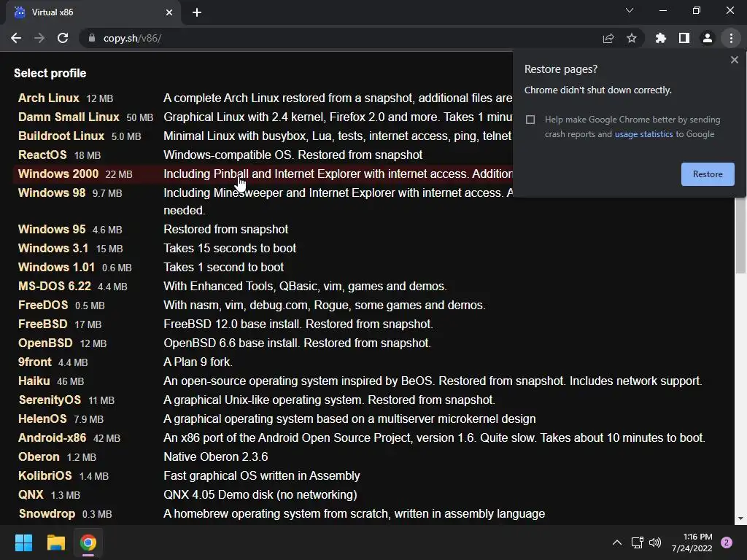Click scrollbar down arrow
Screen dimensions: 747x560
(740, 518)
